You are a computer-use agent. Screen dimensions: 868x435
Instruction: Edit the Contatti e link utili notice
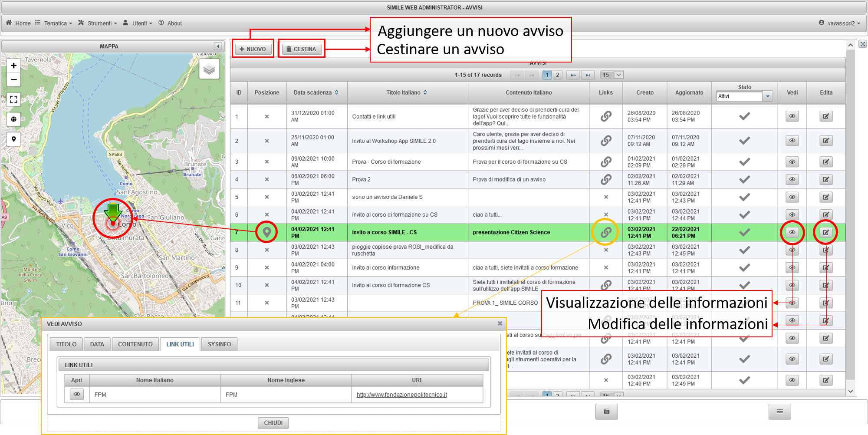coord(826,116)
